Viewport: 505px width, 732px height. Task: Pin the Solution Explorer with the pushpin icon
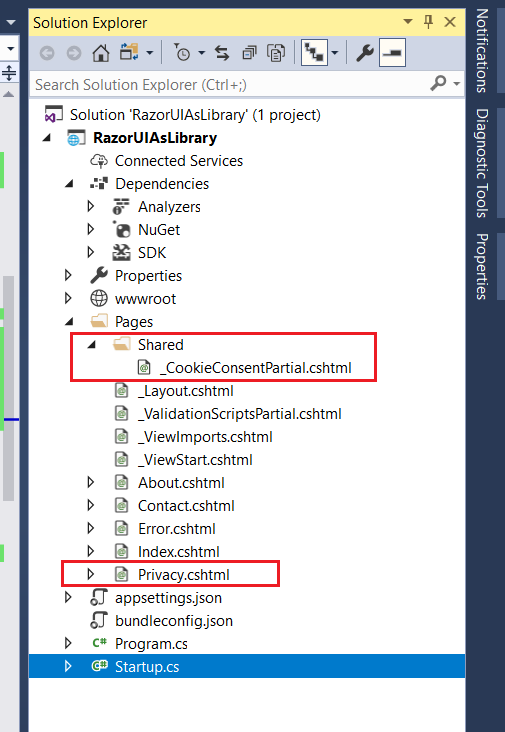coord(428,22)
